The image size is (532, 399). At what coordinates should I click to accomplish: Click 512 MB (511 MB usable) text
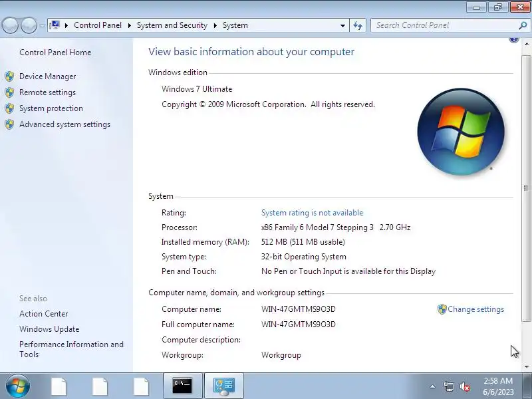303,242
